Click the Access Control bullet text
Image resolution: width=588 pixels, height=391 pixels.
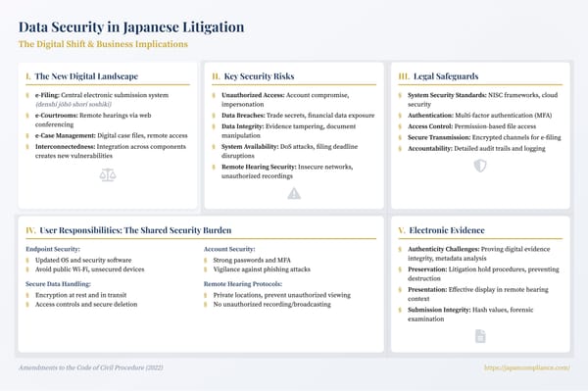[471, 126]
